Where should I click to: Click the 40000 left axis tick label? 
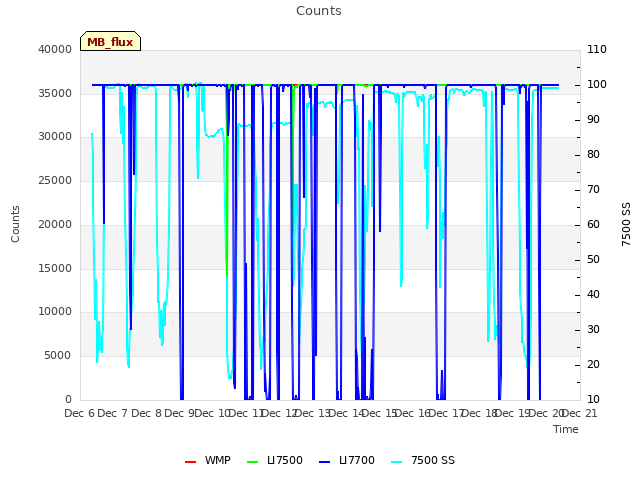[x=55, y=49]
